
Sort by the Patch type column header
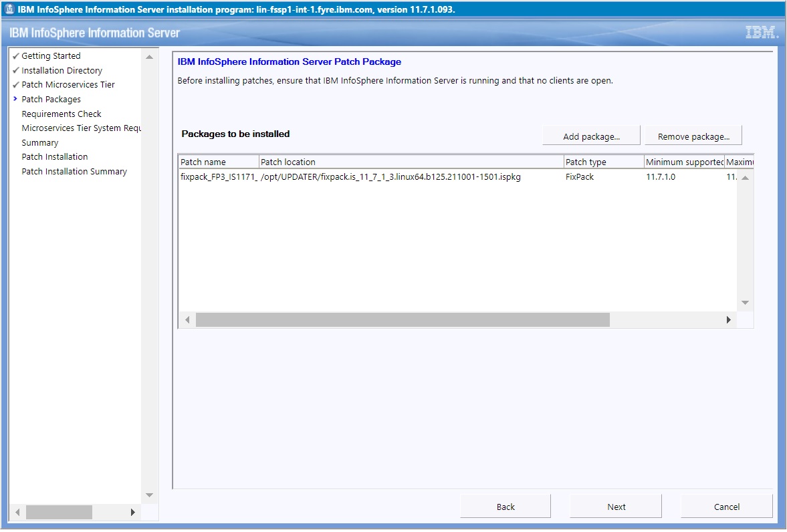[604, 162]
